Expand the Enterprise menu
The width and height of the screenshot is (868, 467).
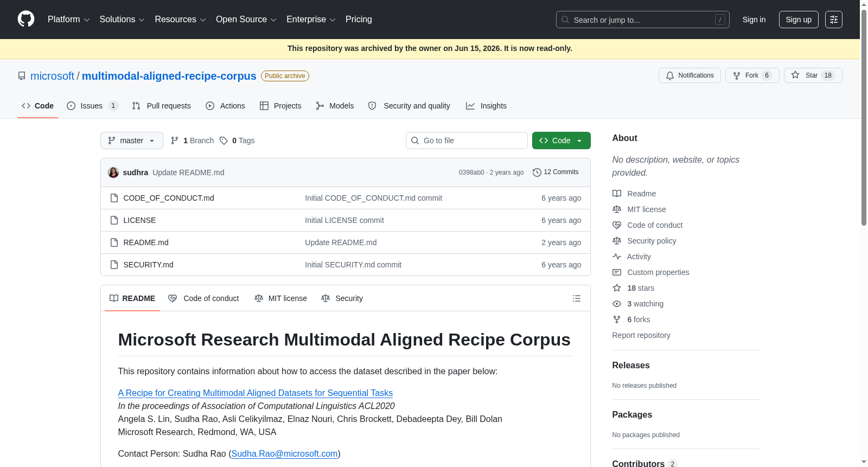311,20
